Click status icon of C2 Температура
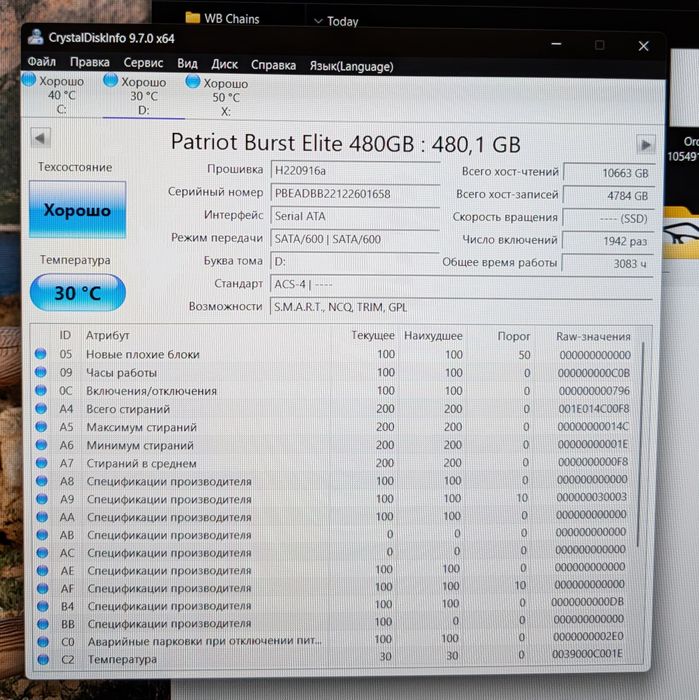Viewport: 699px width, 700px height. (x=43, y=659)
